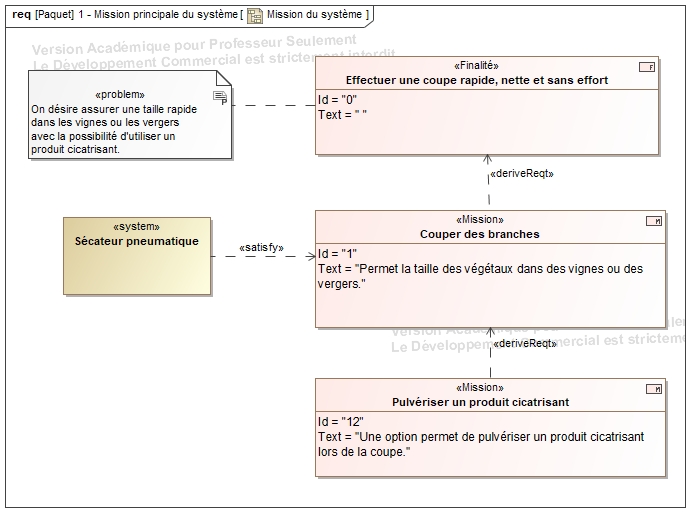
Task: Select the 'Couper des branches' title
Action: (x=480, y=234)
